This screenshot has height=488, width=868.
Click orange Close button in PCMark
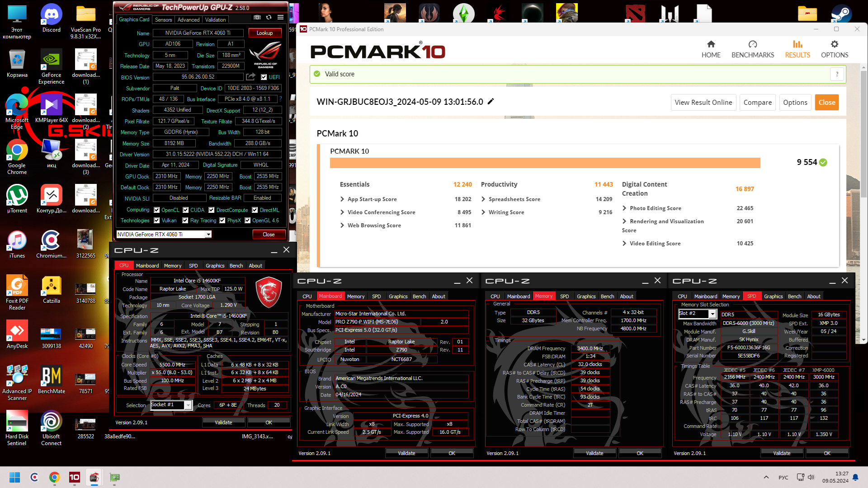tap(826, 103)
